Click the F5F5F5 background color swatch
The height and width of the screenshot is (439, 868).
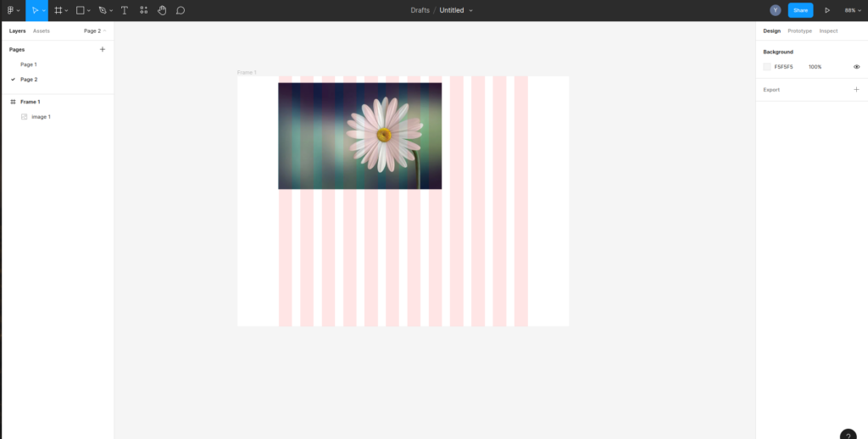tap(767, 66)
